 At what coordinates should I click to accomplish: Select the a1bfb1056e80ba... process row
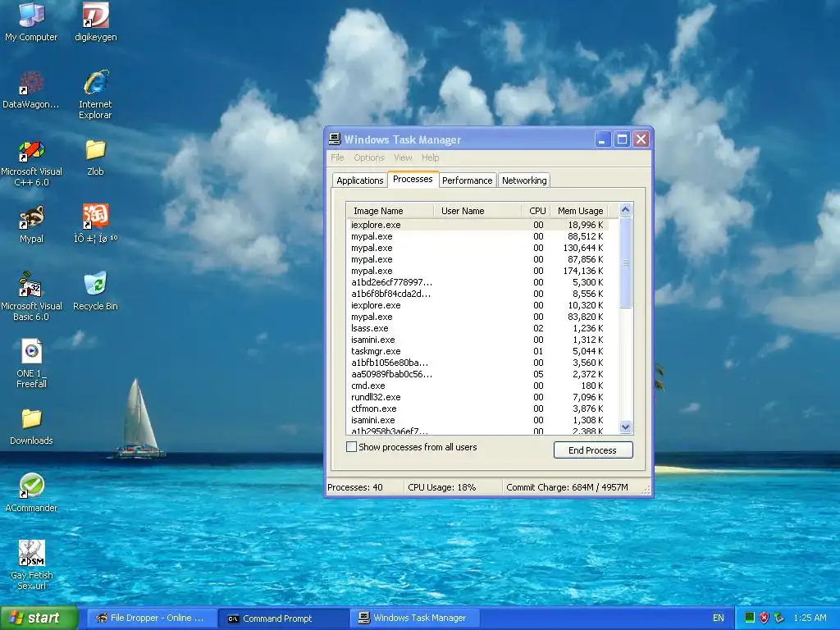[478, 362]
